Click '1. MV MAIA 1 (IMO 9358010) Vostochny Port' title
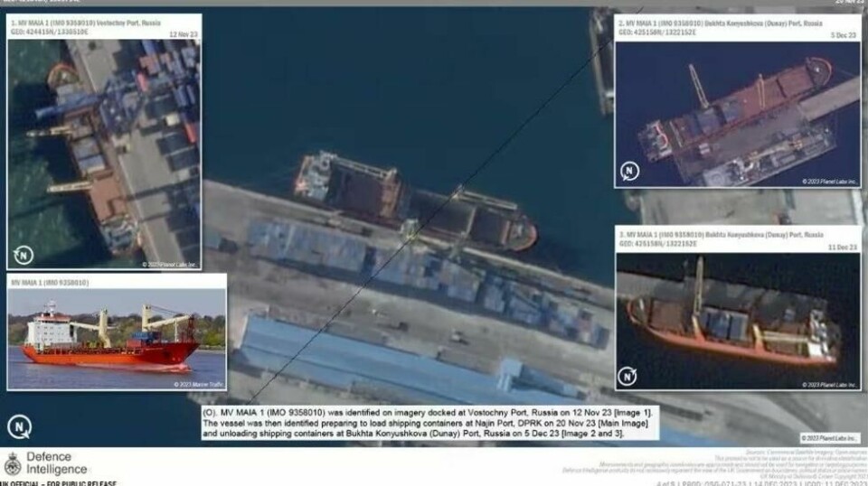This screenshot has height=486, width=868. point(86,23)
